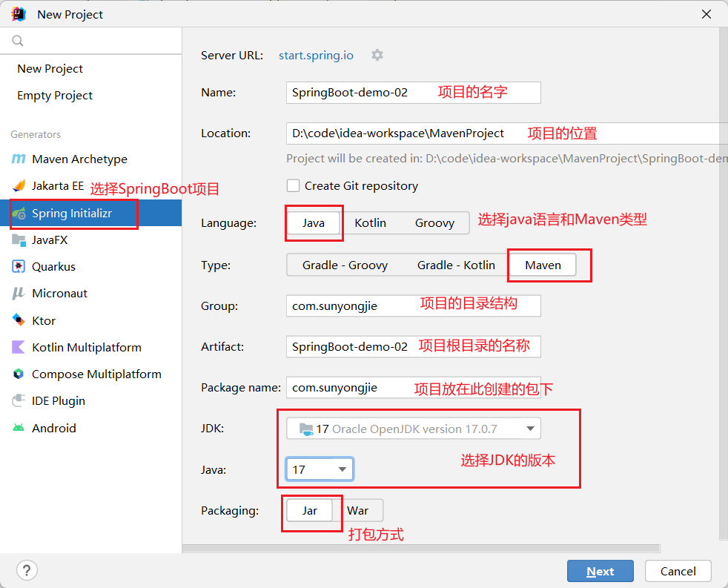
Task: Select Kotlin as the language
Action: [x=370, y=223]
